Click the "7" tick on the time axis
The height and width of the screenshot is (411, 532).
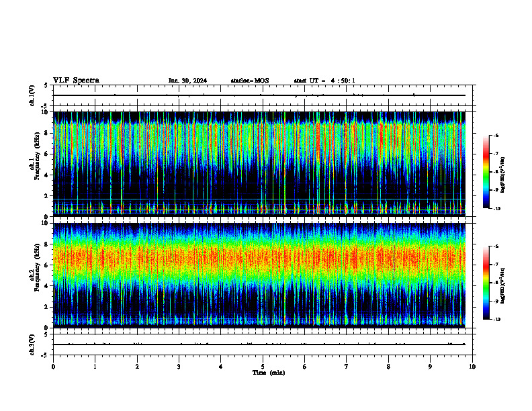pos(347,367)
